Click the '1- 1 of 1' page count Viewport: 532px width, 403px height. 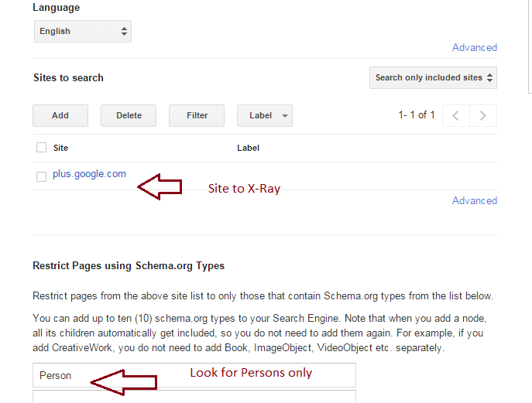(x=417, y=115)
